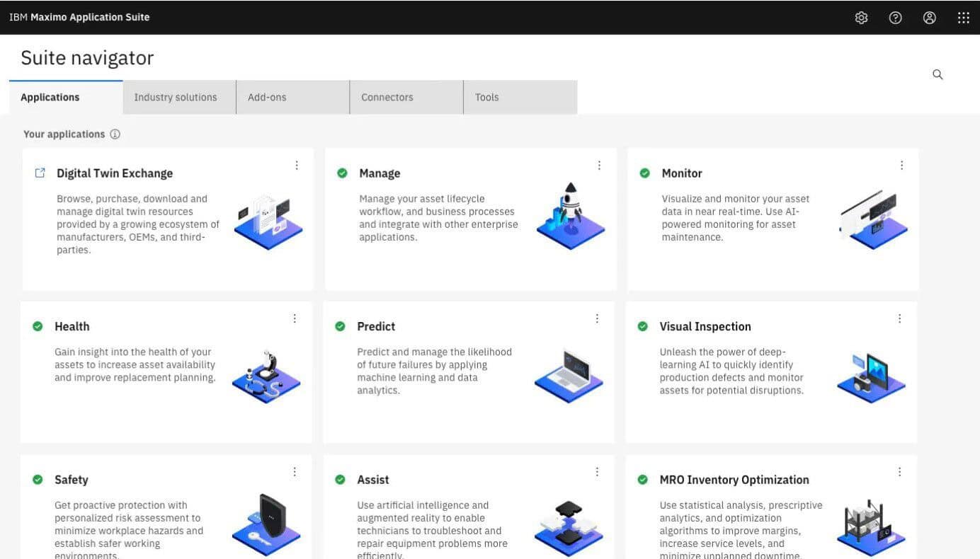Click the help icon in the header
980x559 pixels.
point(895,17)
